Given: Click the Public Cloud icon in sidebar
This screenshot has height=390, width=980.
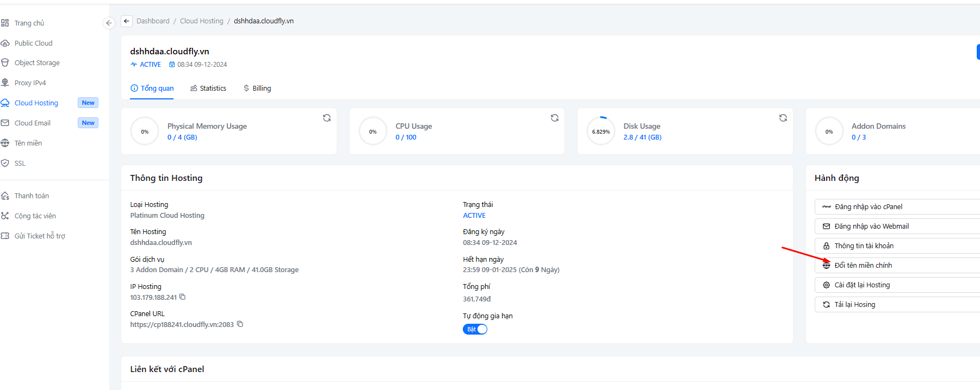Looking at the screenshot, I should (x=5, y=43).
